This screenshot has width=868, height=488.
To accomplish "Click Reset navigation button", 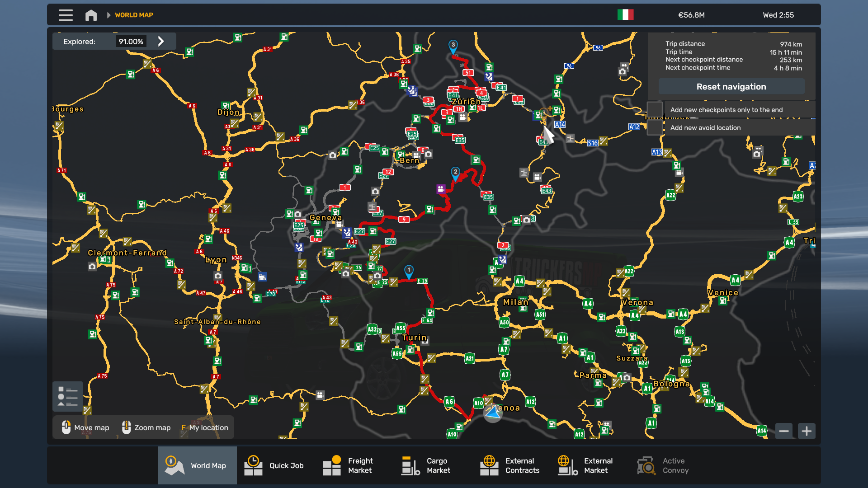I will point(731,86).
